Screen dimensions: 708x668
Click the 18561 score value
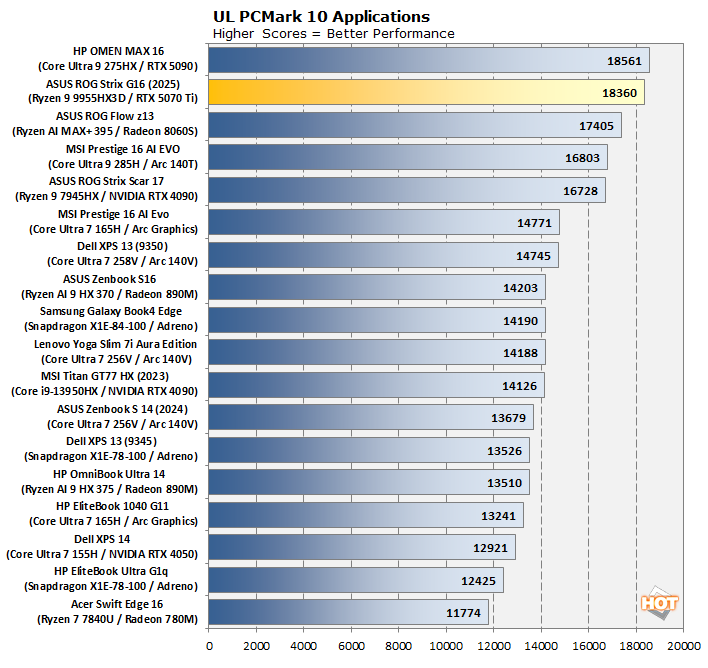click(x=624, y=61)
